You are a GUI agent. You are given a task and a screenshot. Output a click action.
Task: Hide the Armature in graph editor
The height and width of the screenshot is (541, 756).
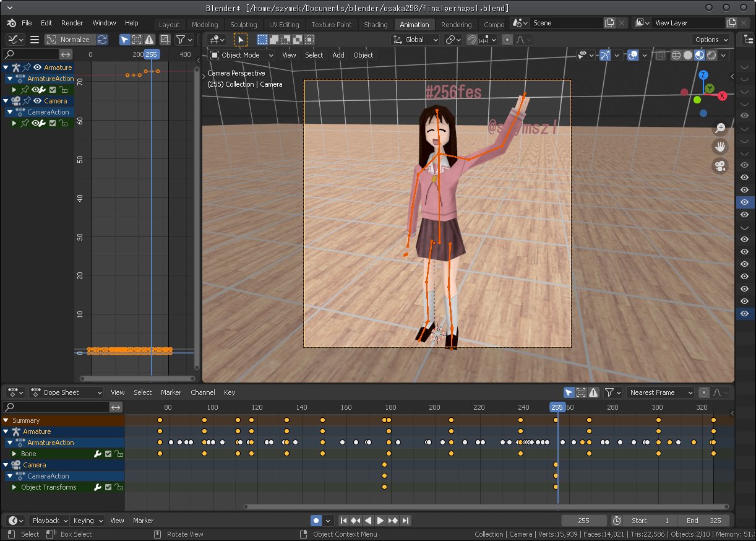click(x=38, y=67)
